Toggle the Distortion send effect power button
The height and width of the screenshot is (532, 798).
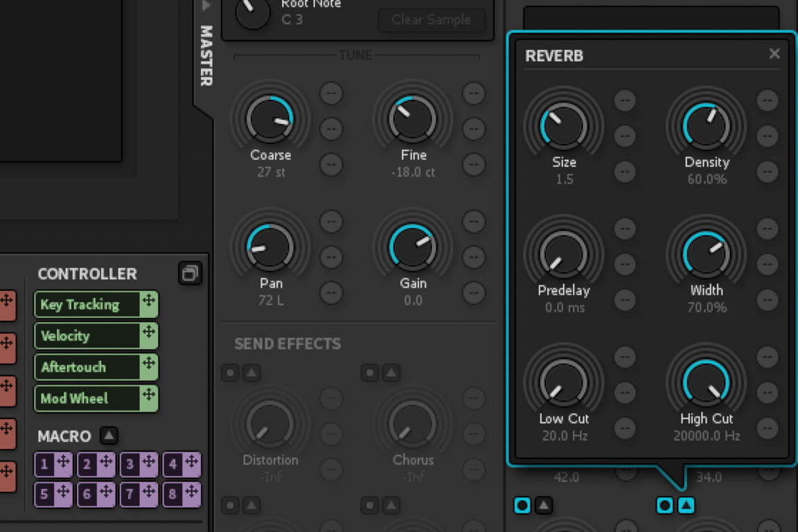tap(230, 373)
